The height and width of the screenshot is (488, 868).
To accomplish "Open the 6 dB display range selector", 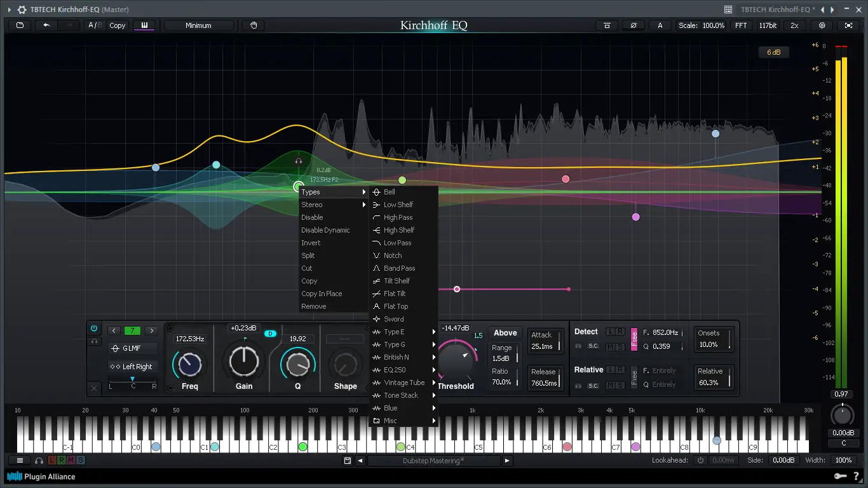I will 773,52.
